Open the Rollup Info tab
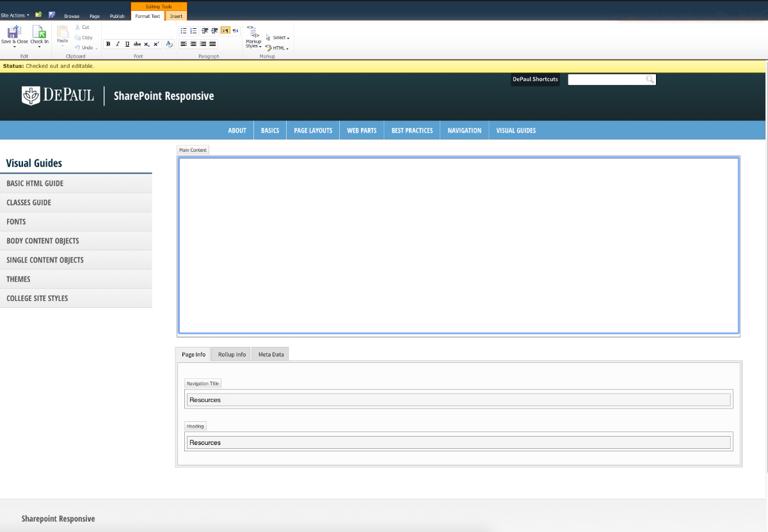This screenshot has height=532, width=768. pos(232,354)
